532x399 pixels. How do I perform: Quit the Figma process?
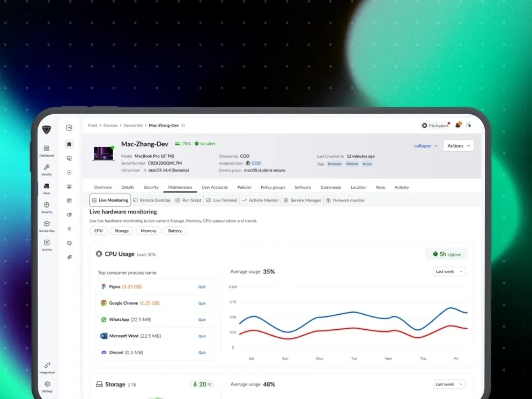pyautogui.click(x=202, y=287)
